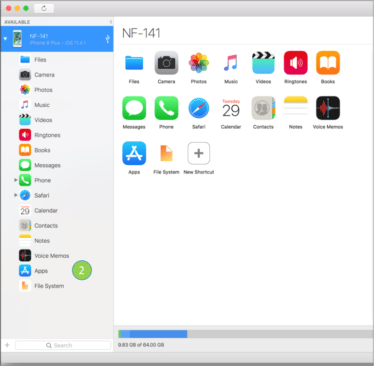This screenshot has height=366, width=374.
Task: Select Files in the sidebar
Action: tap(57, 60)
